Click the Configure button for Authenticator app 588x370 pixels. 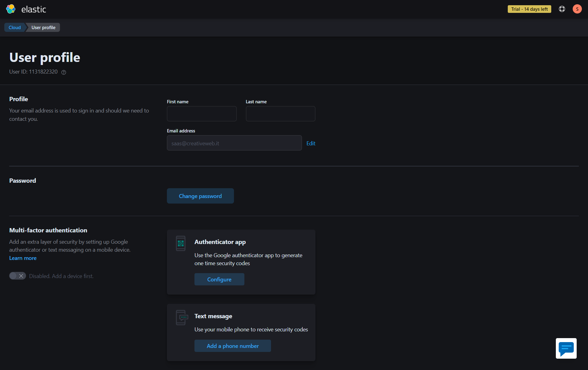coord(219,279)
